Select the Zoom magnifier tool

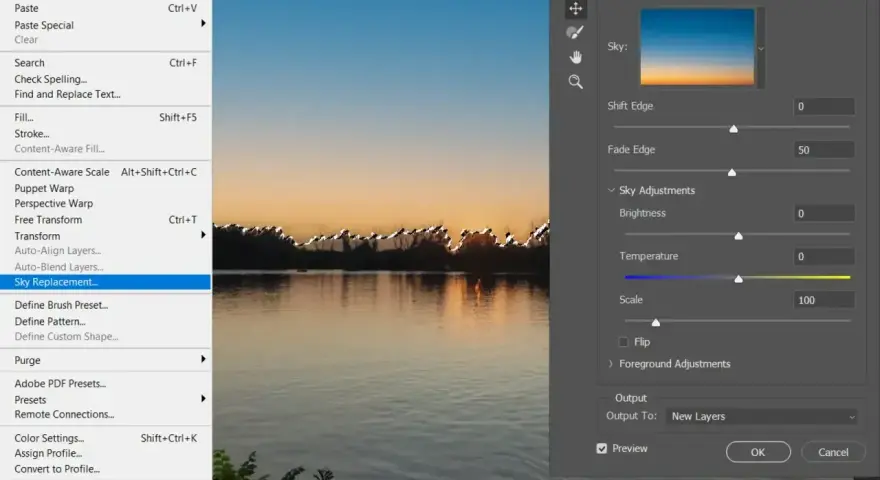pos(575,82)
